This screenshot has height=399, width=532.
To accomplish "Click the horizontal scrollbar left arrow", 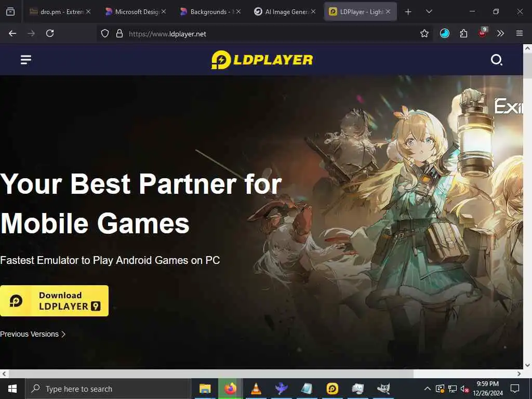I will pos(4,374).
